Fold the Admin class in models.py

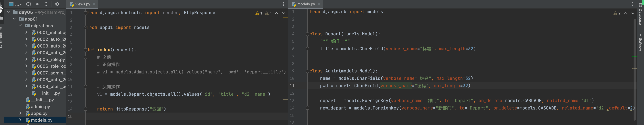[x=308, y=71]
